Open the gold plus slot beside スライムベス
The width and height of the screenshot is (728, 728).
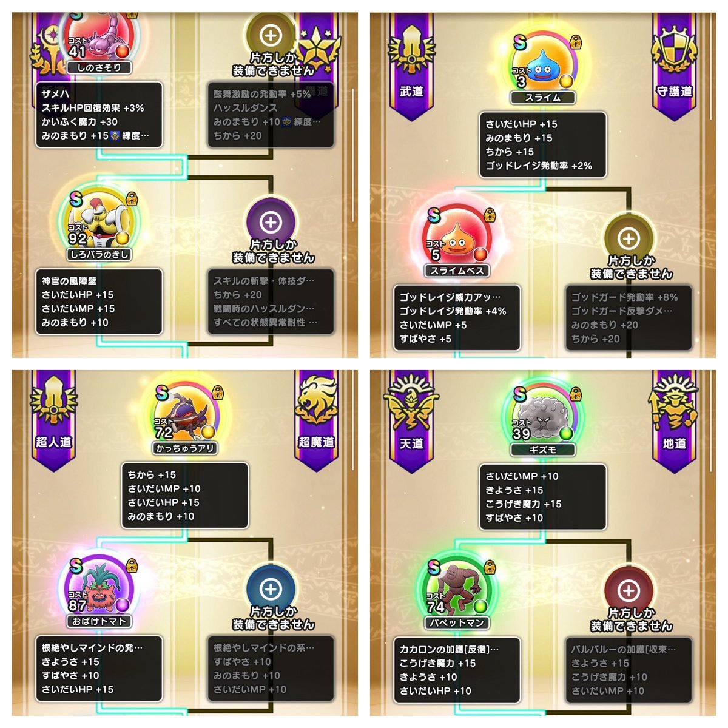(x=629, y=238)
